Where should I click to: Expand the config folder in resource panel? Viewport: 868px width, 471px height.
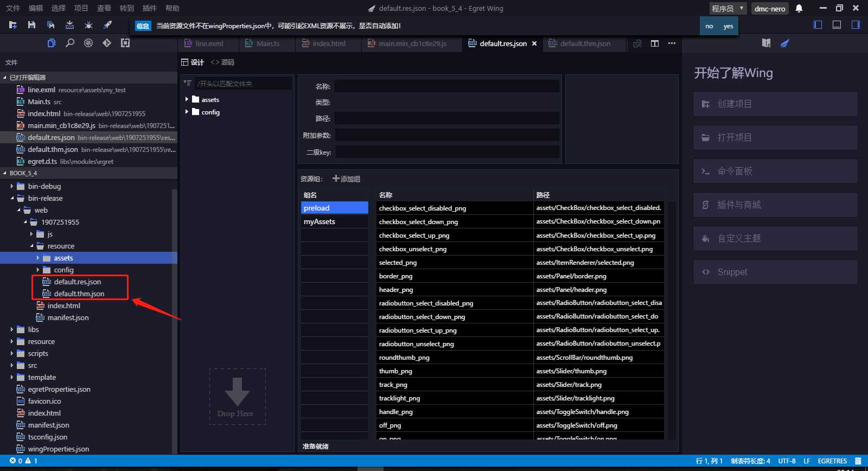187,112
